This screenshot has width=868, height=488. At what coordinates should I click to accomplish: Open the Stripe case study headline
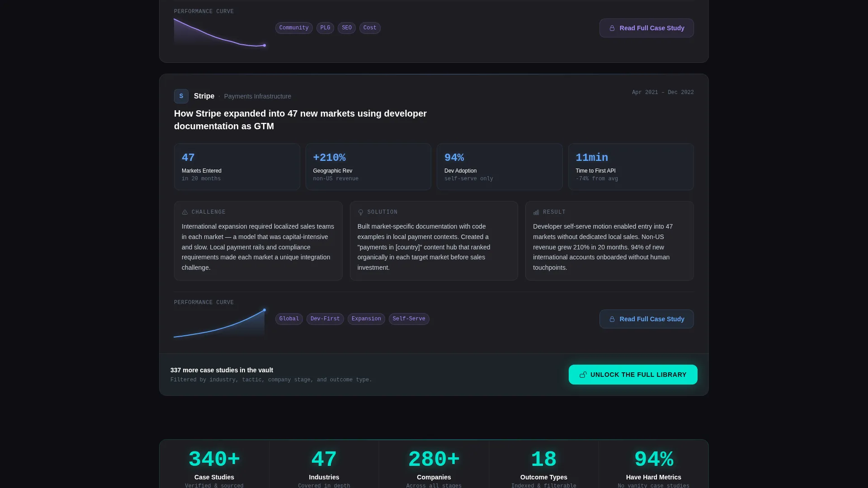pos(300,120)
